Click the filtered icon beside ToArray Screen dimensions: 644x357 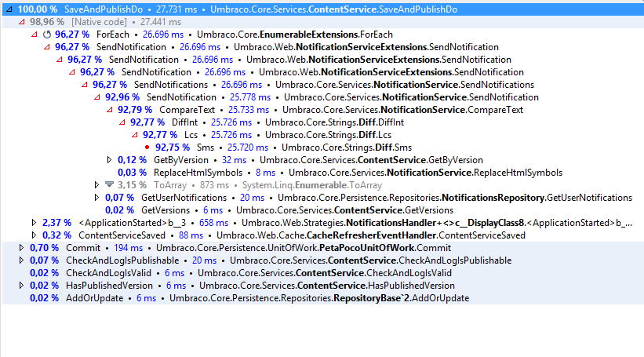click(x=109, y=184)
